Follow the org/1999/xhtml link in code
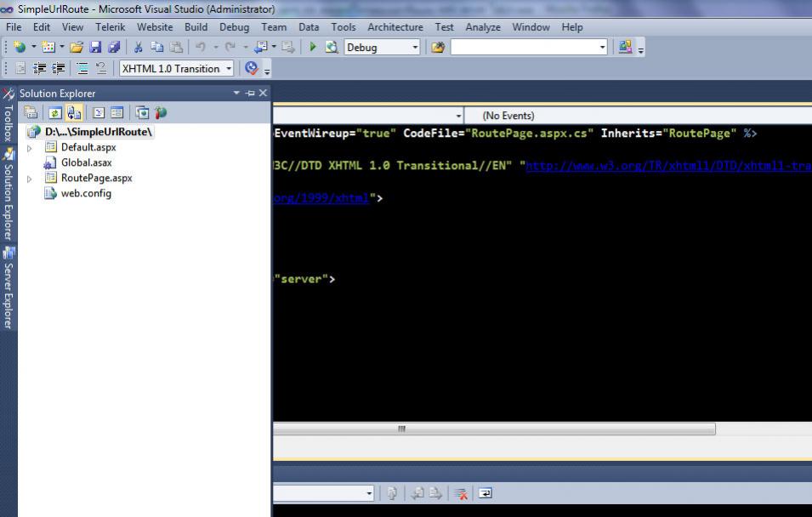This screenshot has height=517, width=812. click(321, 198)
